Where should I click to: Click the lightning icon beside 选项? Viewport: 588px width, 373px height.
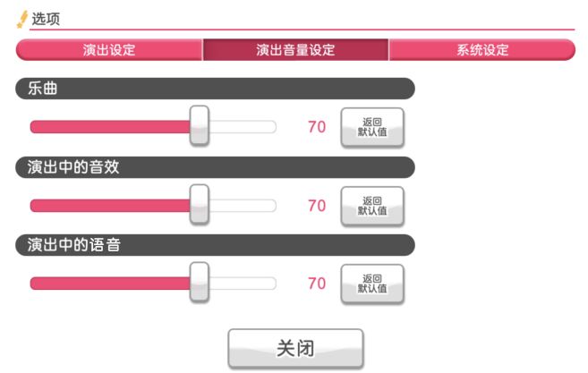(x=22, y=19)
